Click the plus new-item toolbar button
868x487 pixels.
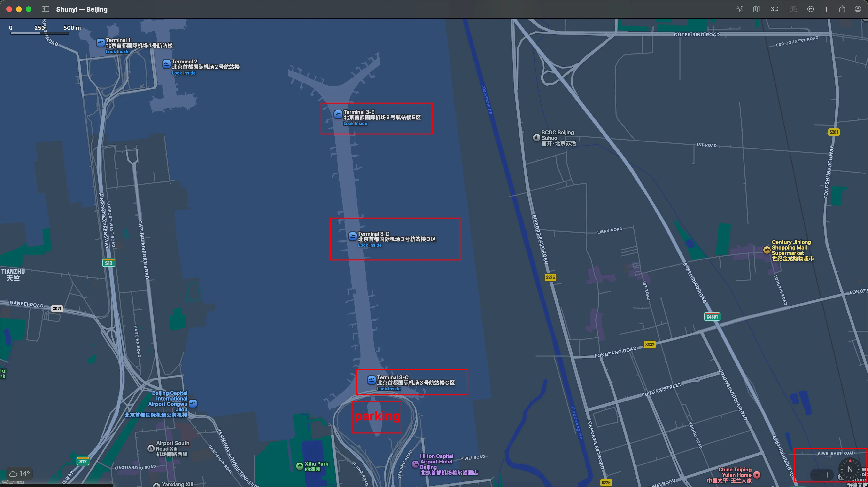click(826, 9)
